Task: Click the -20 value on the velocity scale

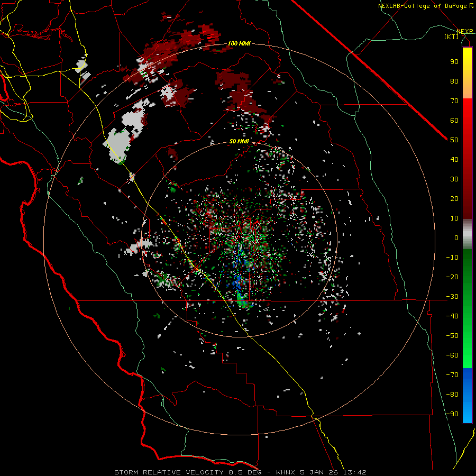Action: click(x=452, y=277)
